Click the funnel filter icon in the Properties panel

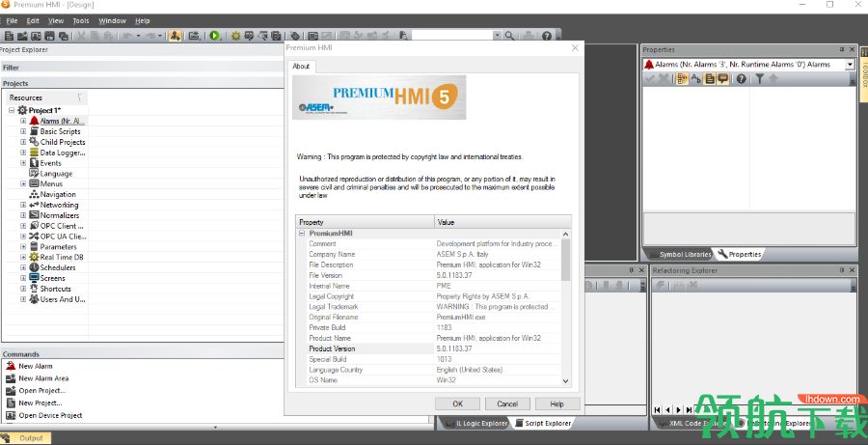(x=760, y=79)
